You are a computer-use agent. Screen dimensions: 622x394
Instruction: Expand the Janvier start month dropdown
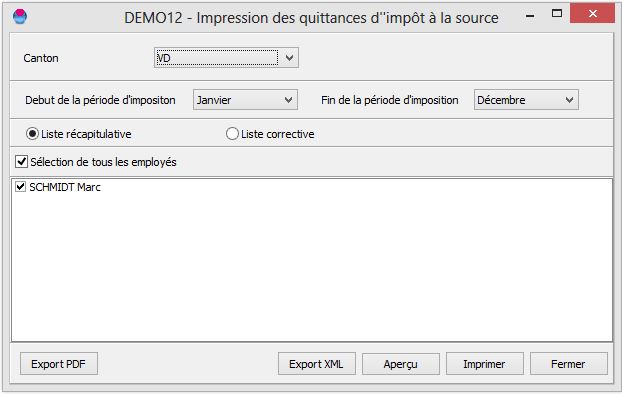289,100
